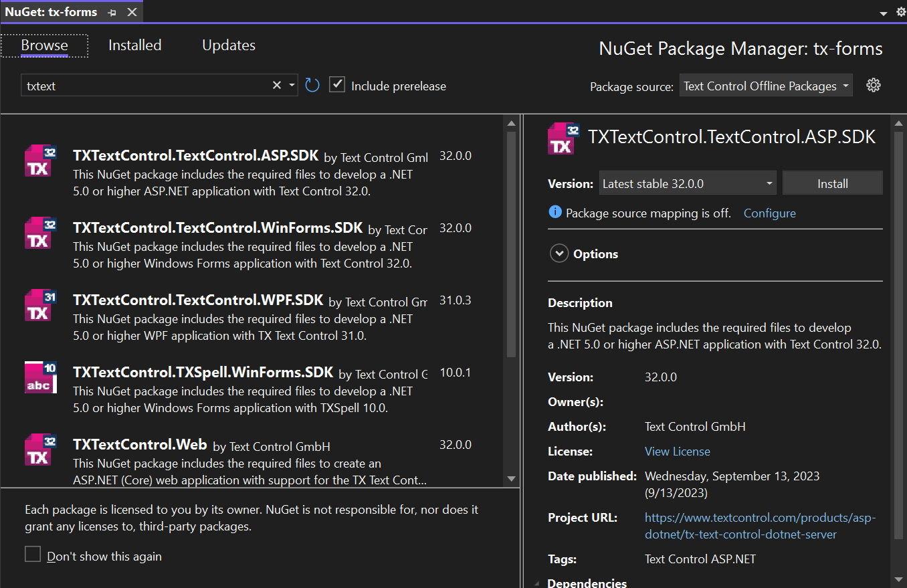Click the details pane scrollbar thumb
The height and width of the screenshot is (588, 907).
click(x=898, y=334)
